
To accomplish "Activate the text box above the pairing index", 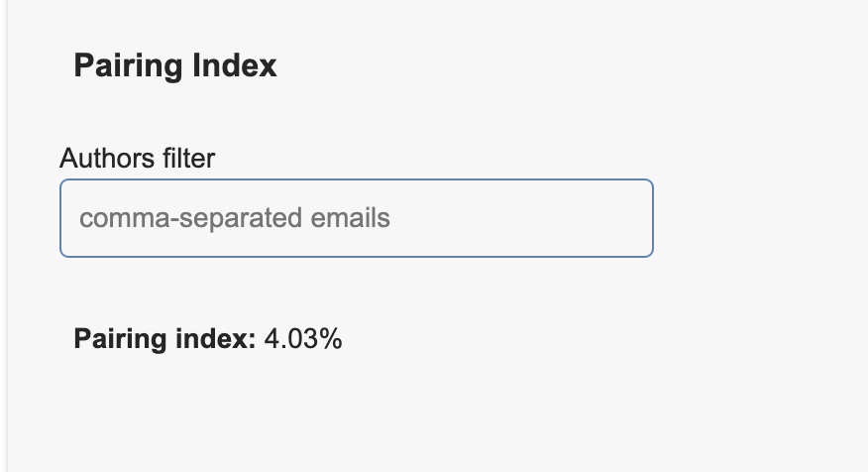I will [x=356, y=218].
